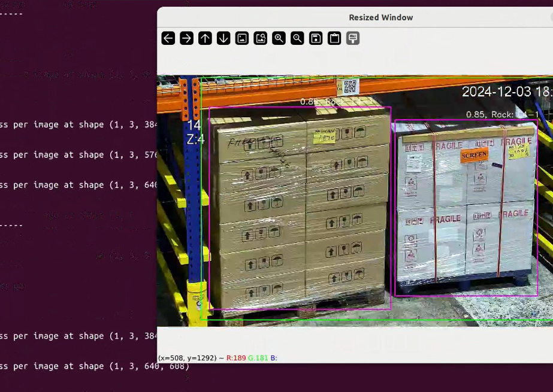Click the yellow handwritten note on cardboard boxes
Viewport: 553px width, 392px height.
pyautogui.click(x=324, y=136)
